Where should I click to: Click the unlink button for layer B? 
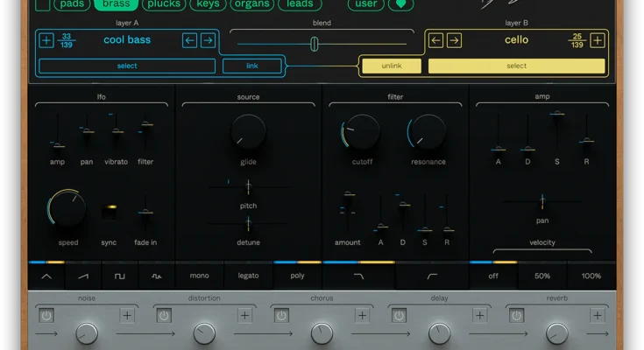tap(391, 66)
